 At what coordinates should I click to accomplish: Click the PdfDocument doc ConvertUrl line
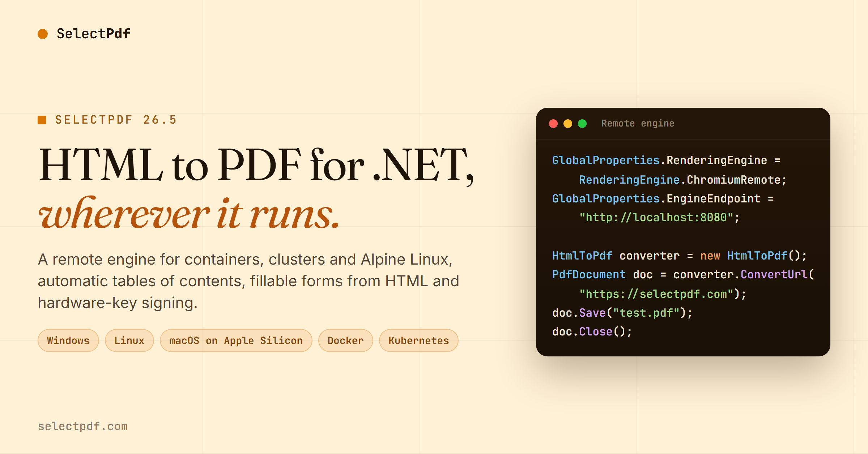(683, 274)
